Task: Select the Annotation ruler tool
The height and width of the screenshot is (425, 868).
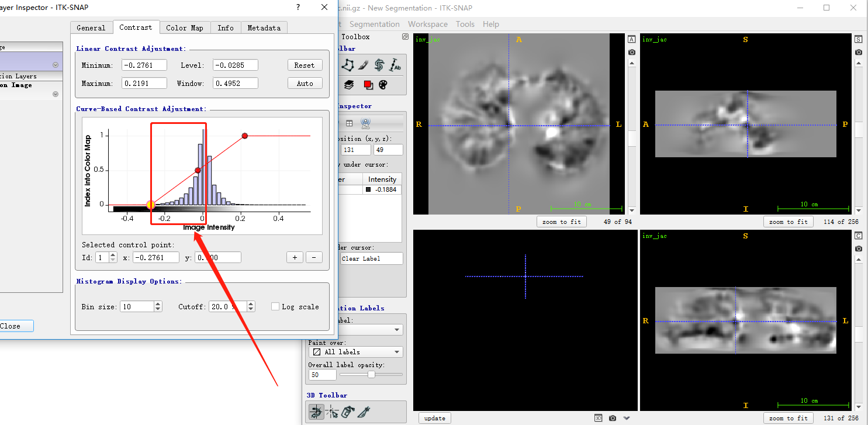Action: (x=396, y=65)
